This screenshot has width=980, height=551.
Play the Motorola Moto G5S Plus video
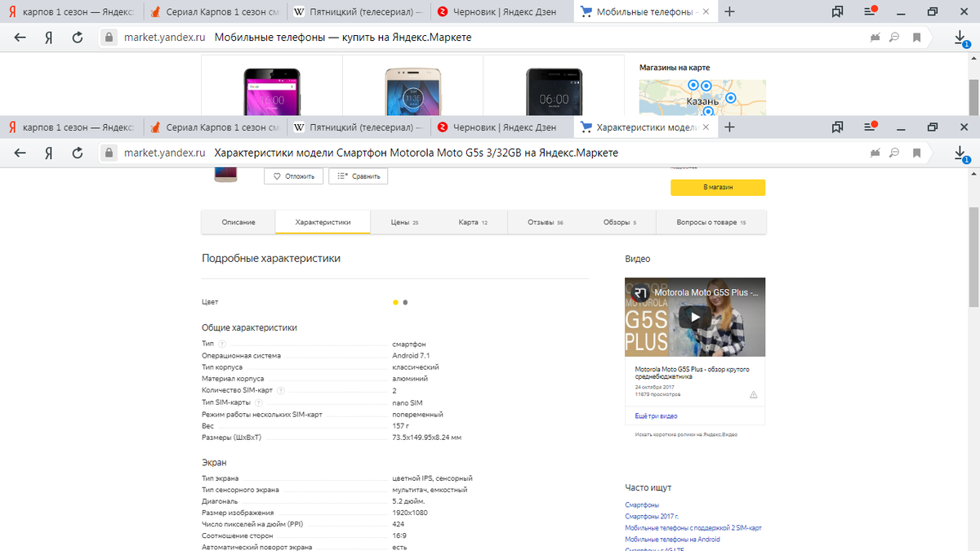point(695,318)
